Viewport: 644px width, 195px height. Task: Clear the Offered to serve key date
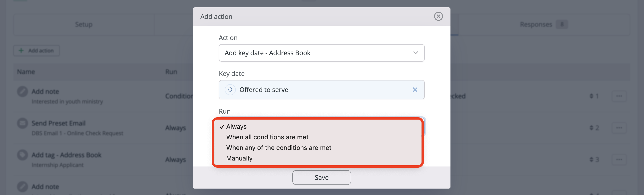[415, 90]
